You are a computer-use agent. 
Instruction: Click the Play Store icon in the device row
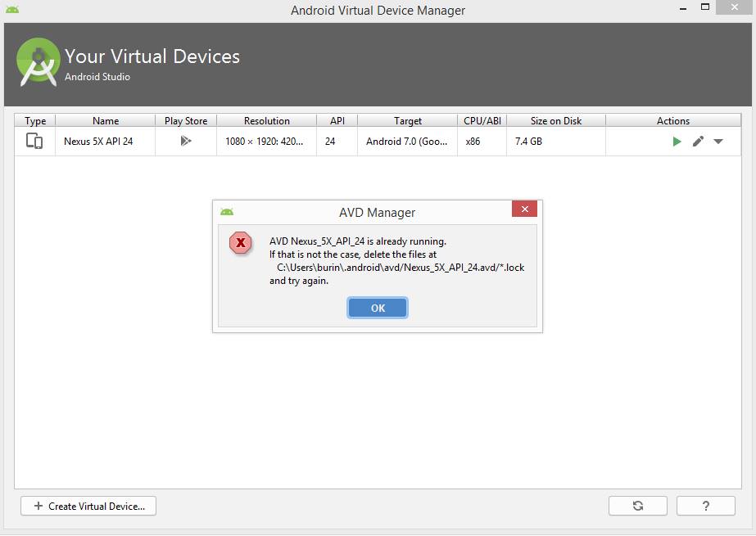[186, 141]
